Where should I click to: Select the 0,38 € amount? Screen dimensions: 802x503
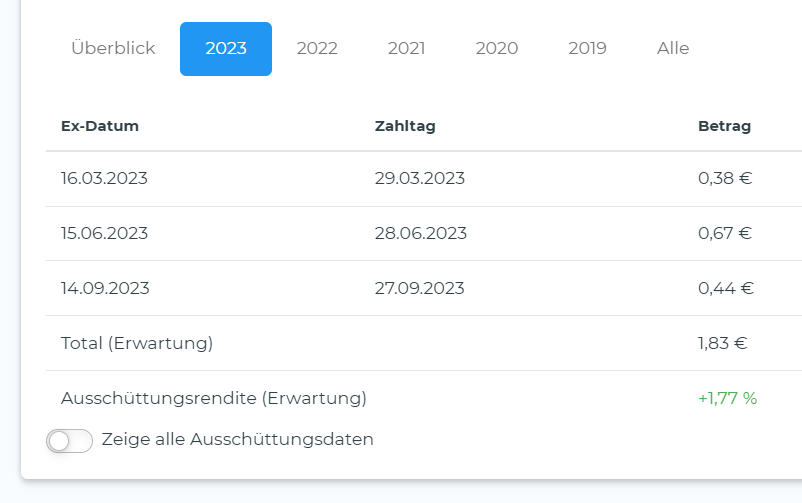tap(725, 179)
